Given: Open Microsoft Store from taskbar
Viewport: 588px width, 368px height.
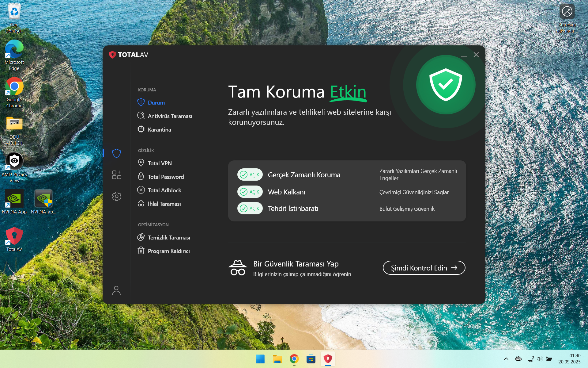Looking at the screenshot, I should (311, 359).
